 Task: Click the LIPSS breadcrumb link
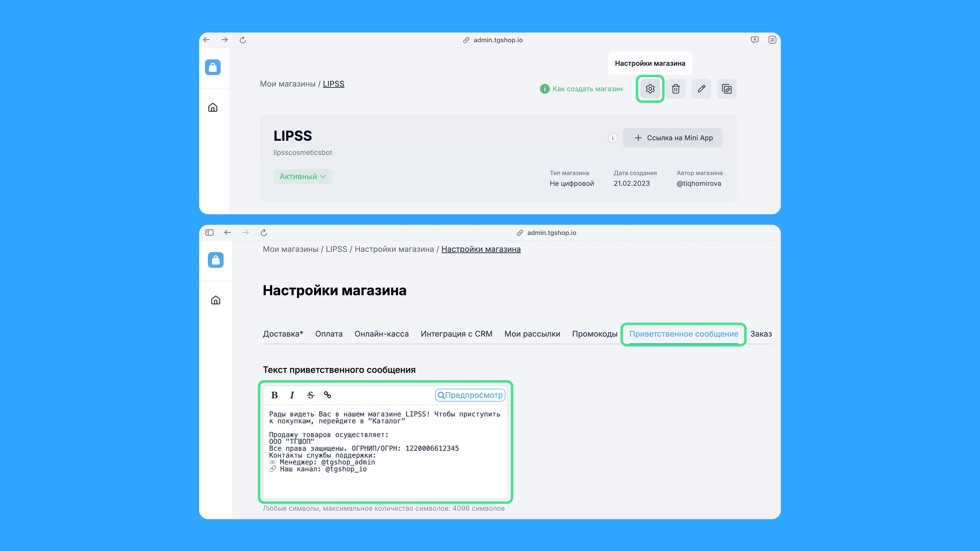[x=334, y=84]
